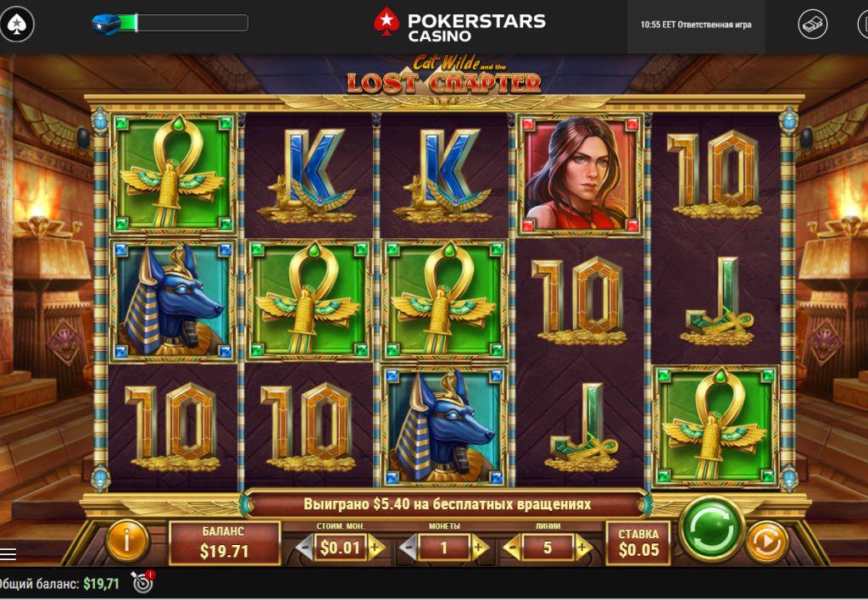The width and height of the screenshot is (868, 600).
Task: Start autoplay with the orange play button
Action: click(x=766, y=542)
